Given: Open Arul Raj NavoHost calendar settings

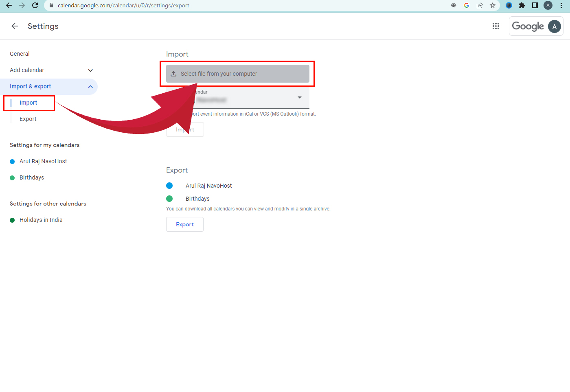Looking at the screenshot, I should tap(43, 161).
